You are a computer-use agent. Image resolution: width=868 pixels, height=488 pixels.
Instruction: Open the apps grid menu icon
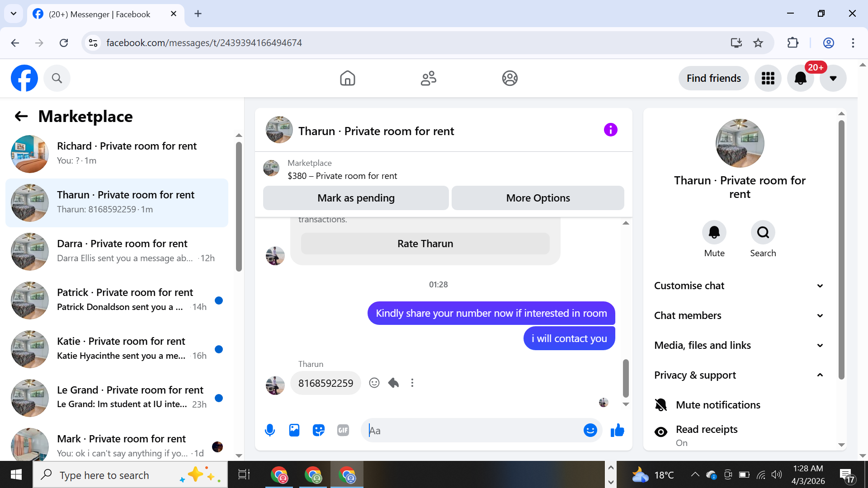click(768, 78)
